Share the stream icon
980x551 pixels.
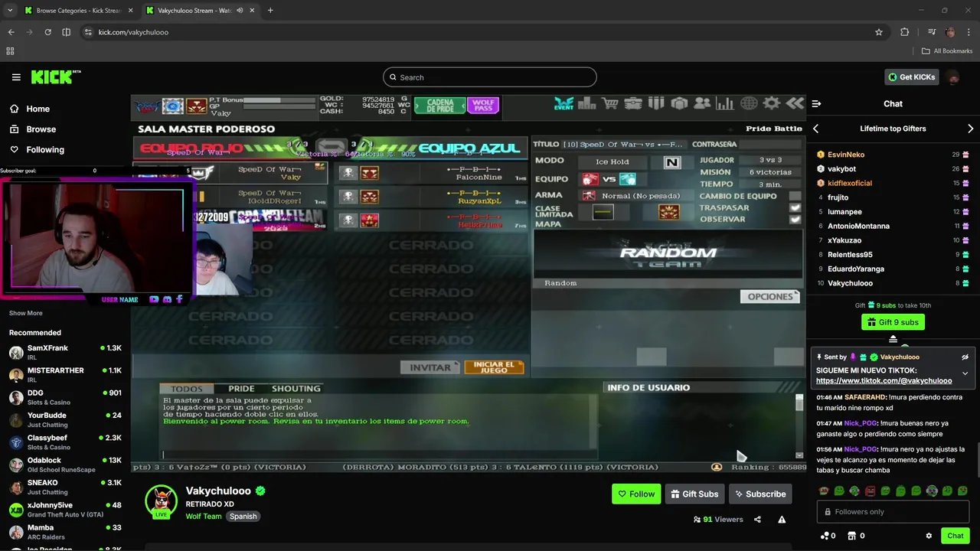click(757, 520)
